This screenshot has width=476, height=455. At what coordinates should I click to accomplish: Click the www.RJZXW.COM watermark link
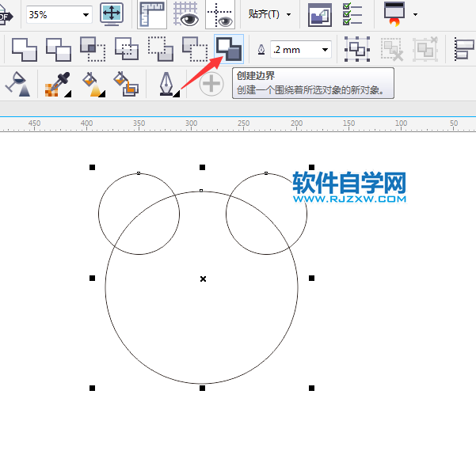(x=349, y=200)
